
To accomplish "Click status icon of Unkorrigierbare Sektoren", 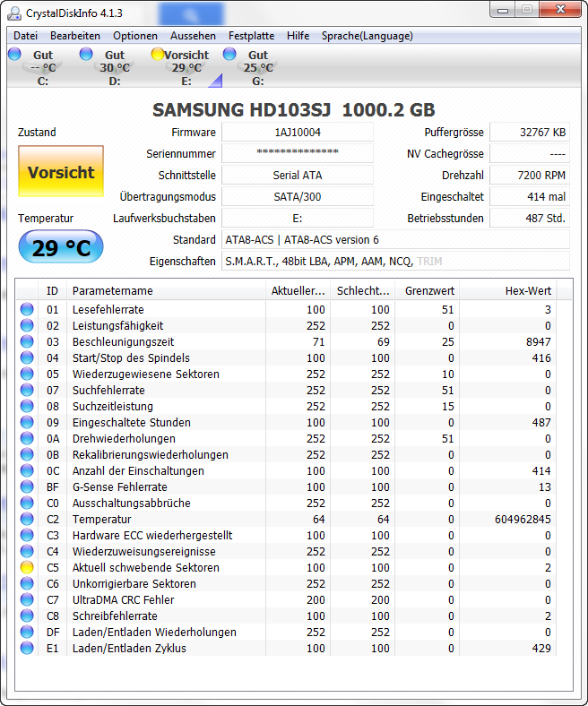I will pos(27,583).
